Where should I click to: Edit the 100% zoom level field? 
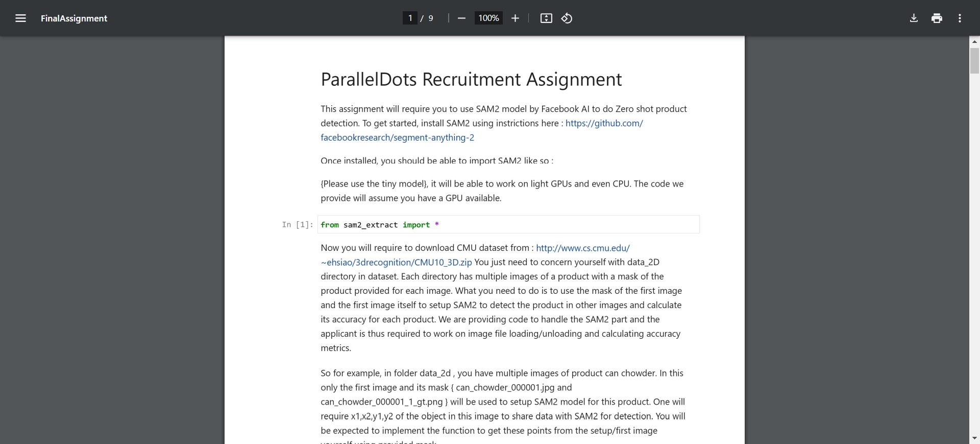point(488,18)
